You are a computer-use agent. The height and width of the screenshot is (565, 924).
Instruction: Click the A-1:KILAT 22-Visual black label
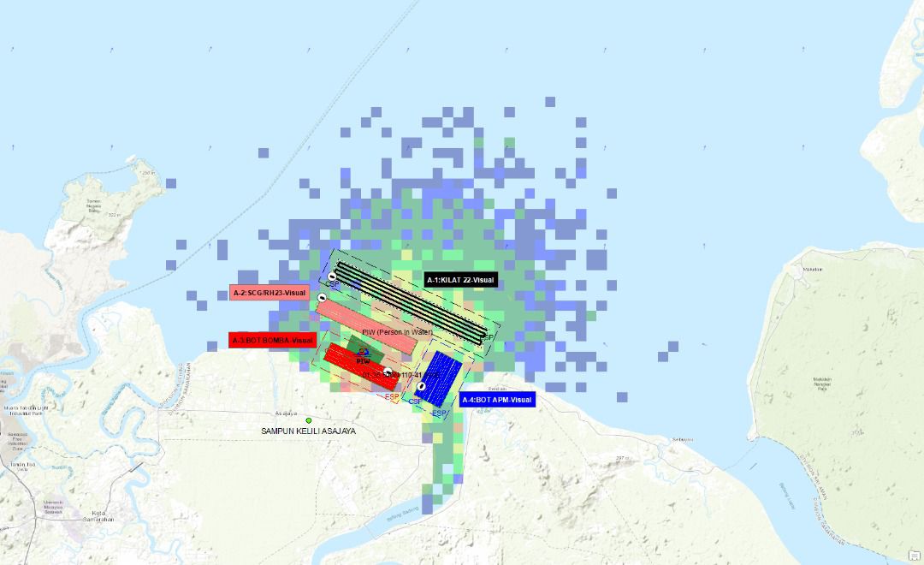click(460, 280)
